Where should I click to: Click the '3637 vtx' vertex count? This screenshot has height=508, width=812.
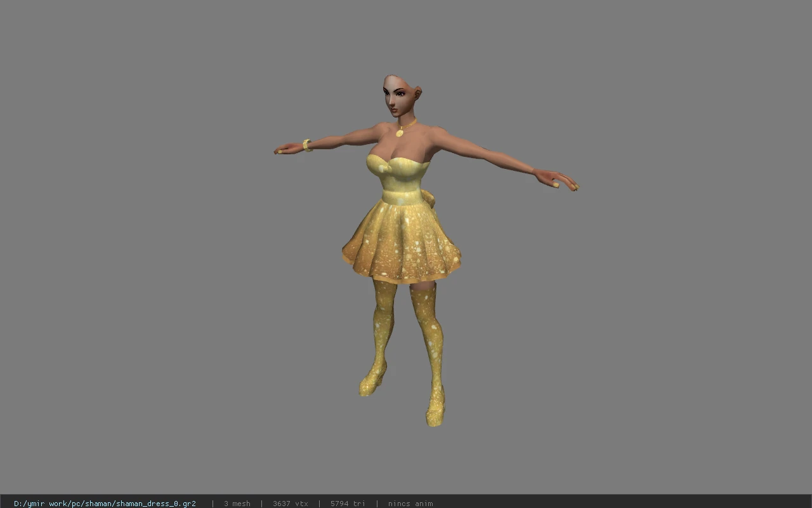[290, 504]
